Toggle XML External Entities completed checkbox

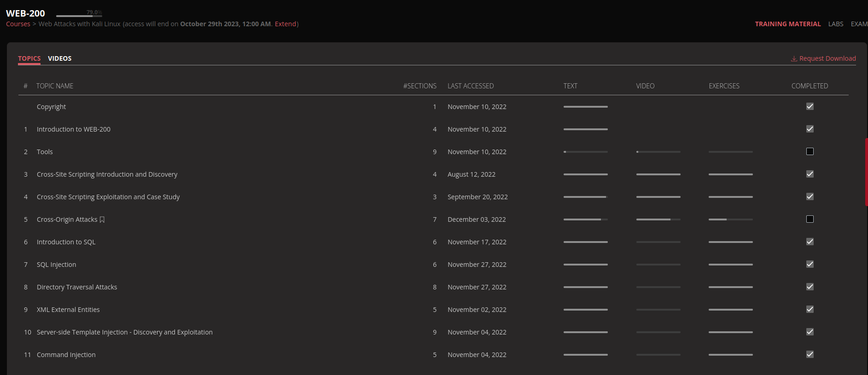(x=810, y=309)
